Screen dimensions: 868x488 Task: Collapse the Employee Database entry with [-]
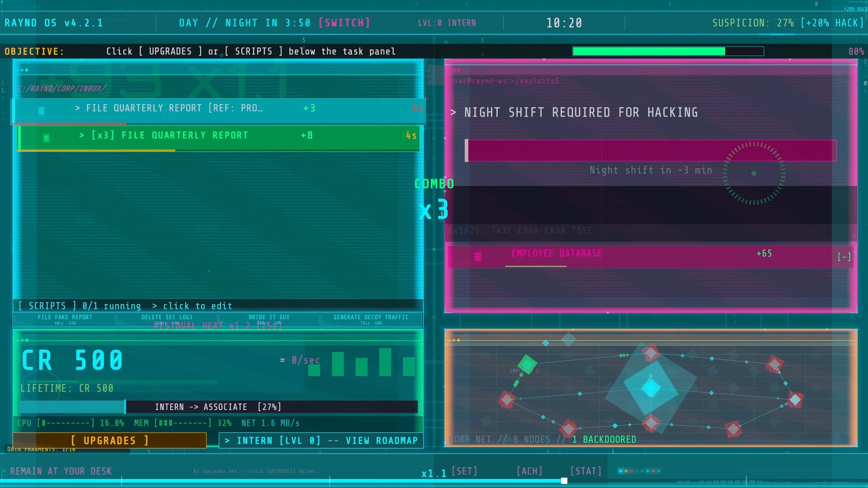[844, 257]
